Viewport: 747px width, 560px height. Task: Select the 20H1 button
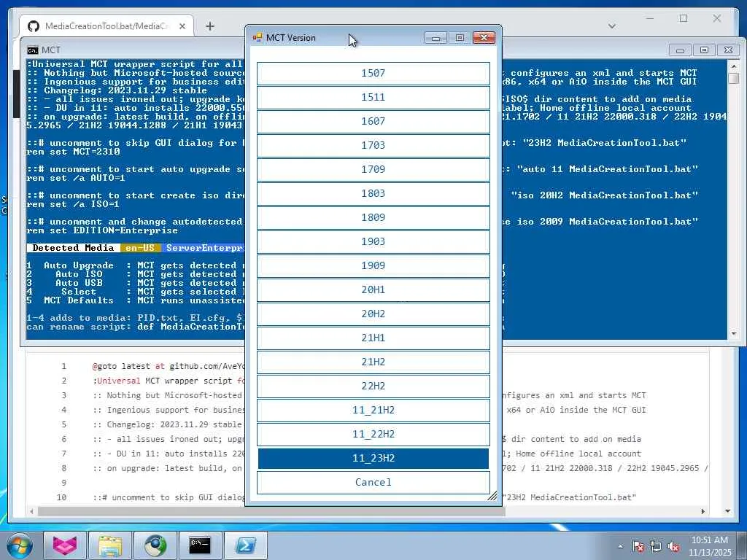(x=373, y=290)
